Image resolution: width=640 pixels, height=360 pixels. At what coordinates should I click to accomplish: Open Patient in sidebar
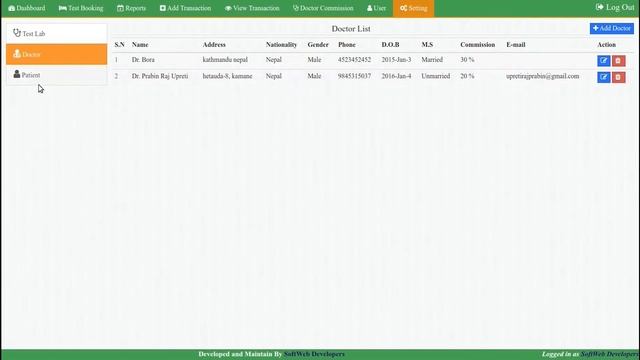click(56, 75)
